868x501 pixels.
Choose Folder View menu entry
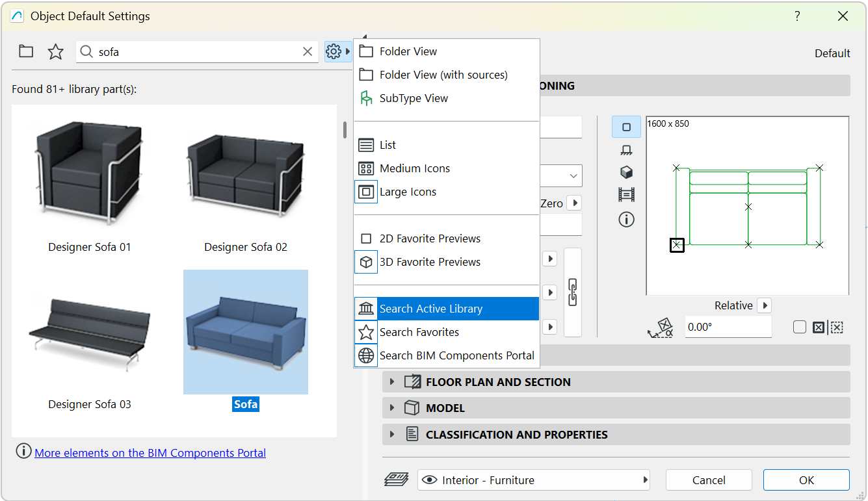pyautogui.click(x=447, y=51)
